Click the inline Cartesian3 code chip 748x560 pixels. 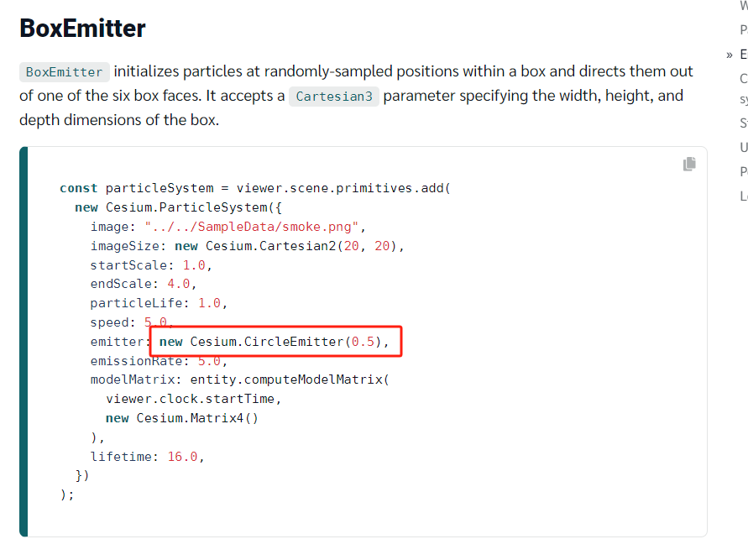334,96
